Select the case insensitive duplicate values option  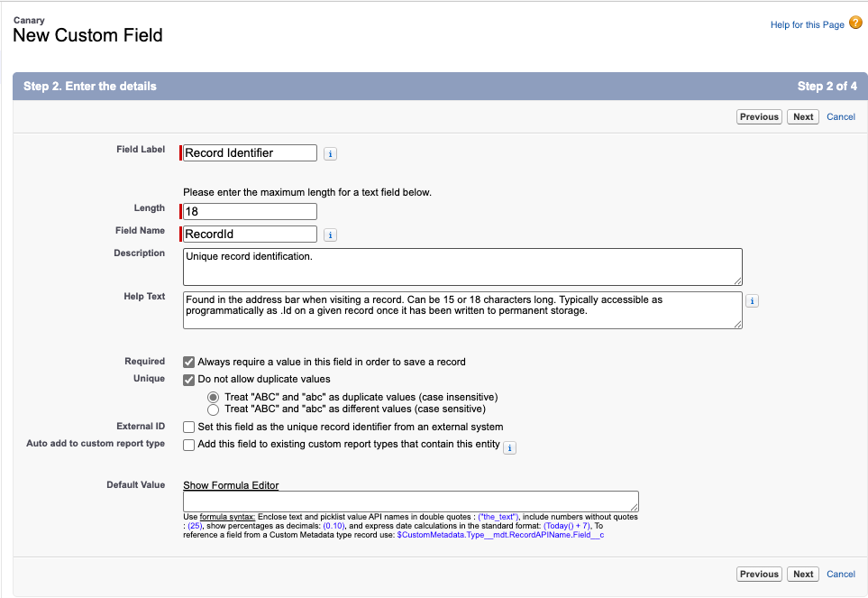click(x=213, y=397)
